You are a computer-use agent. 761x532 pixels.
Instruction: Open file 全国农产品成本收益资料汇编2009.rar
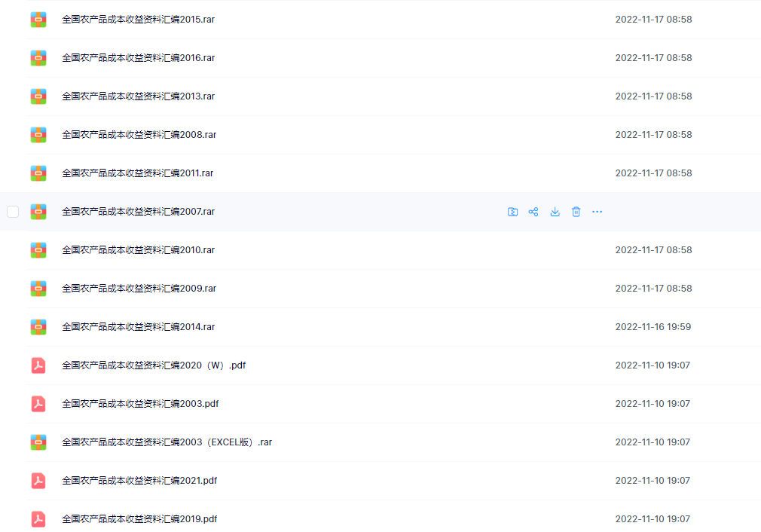139,289
